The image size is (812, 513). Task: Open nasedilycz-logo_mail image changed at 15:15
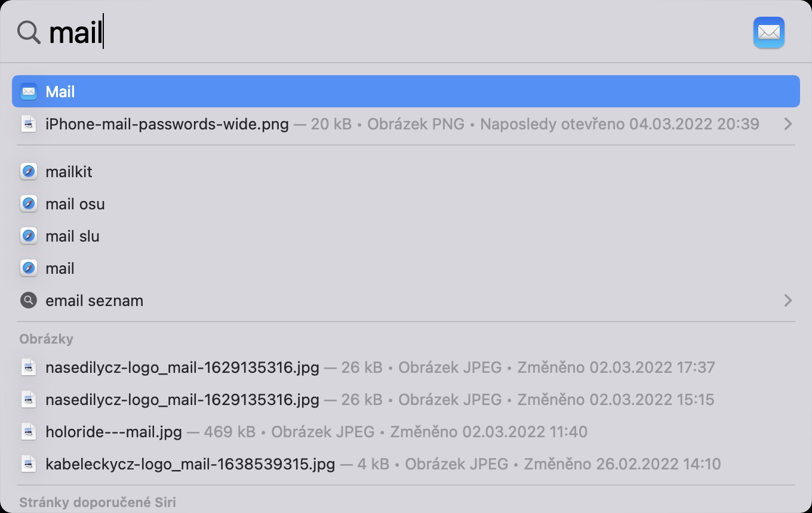(182, 400)
